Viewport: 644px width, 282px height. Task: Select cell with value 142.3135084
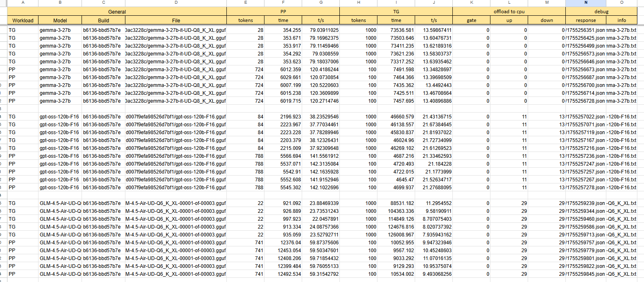(321, 164)
